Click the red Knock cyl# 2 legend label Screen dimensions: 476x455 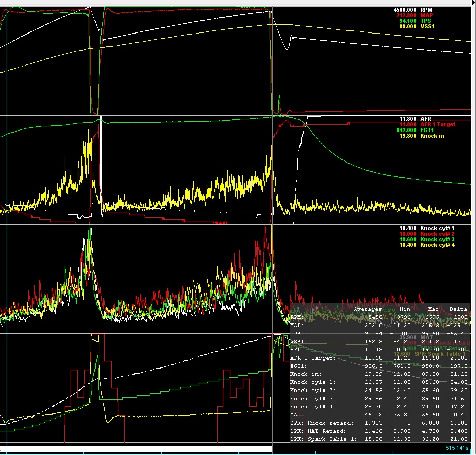pyautogui.click(x=437, y=234)
